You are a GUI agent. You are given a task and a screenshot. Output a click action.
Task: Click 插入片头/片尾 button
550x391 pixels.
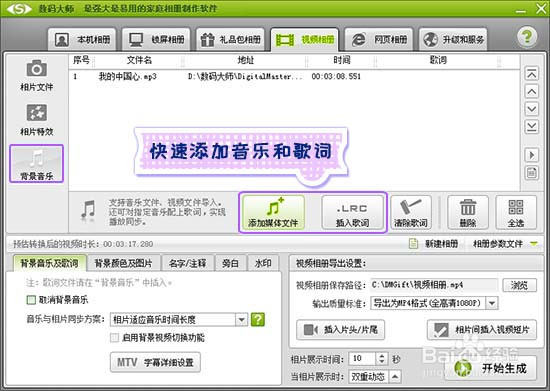[x=340, y=330]
